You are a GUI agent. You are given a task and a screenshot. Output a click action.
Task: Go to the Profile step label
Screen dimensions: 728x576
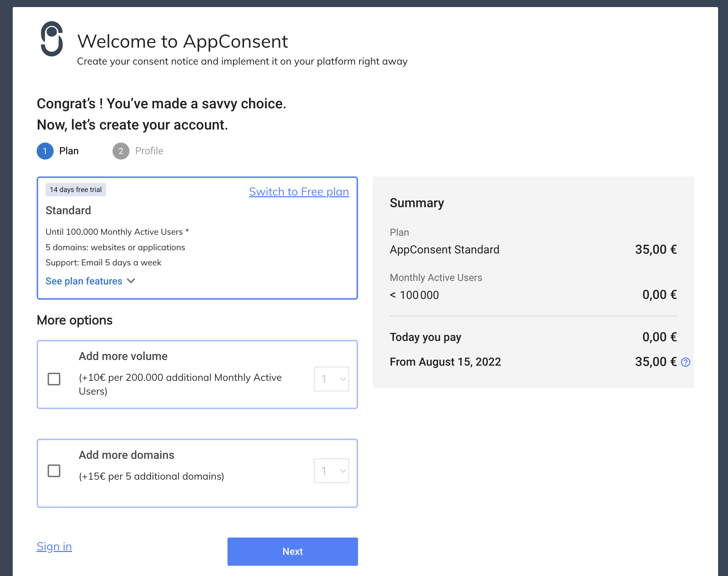(x=149, y=151)
